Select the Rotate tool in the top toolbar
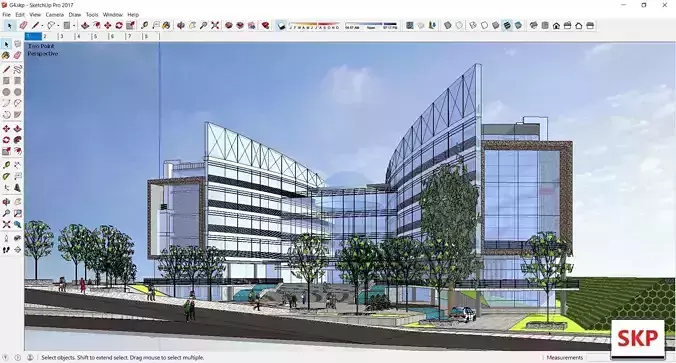This screenshot has width=676, height=363. (119, 25)
